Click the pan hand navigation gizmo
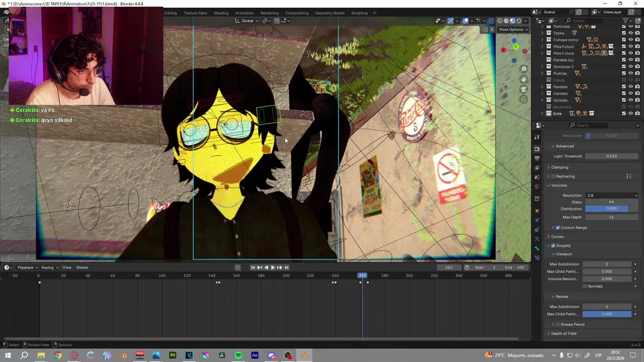 [524, 79]
